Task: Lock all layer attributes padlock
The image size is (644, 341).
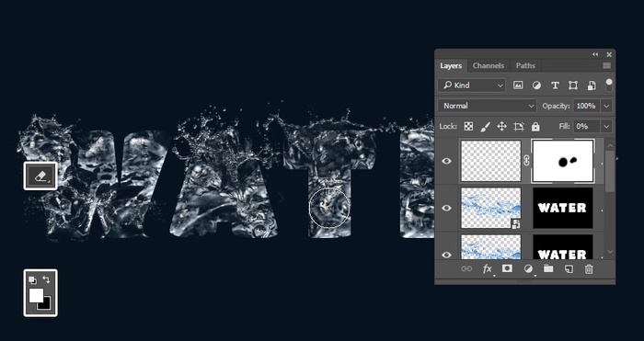Action: (535, 127)
